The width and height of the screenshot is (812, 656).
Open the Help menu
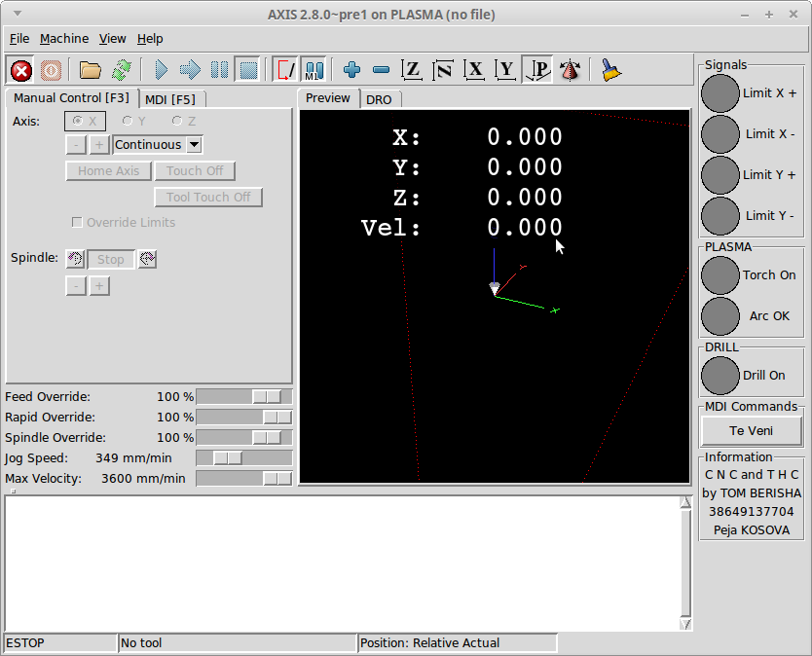[x=150, y=39]
